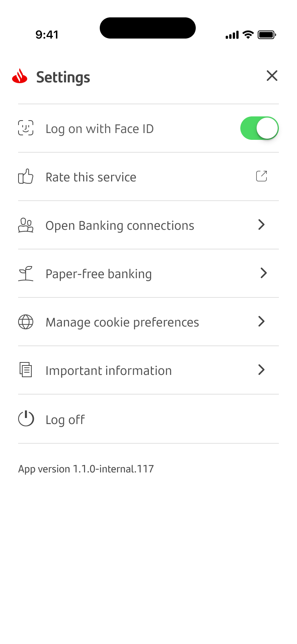Tap the Open Banking people icon
The image size is (297, 644).
[x=26, y=225]
